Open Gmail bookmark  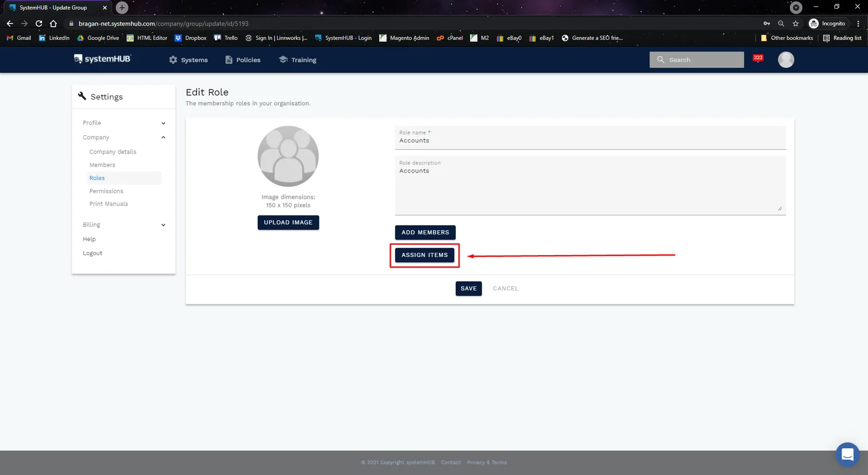coord(18,38)
